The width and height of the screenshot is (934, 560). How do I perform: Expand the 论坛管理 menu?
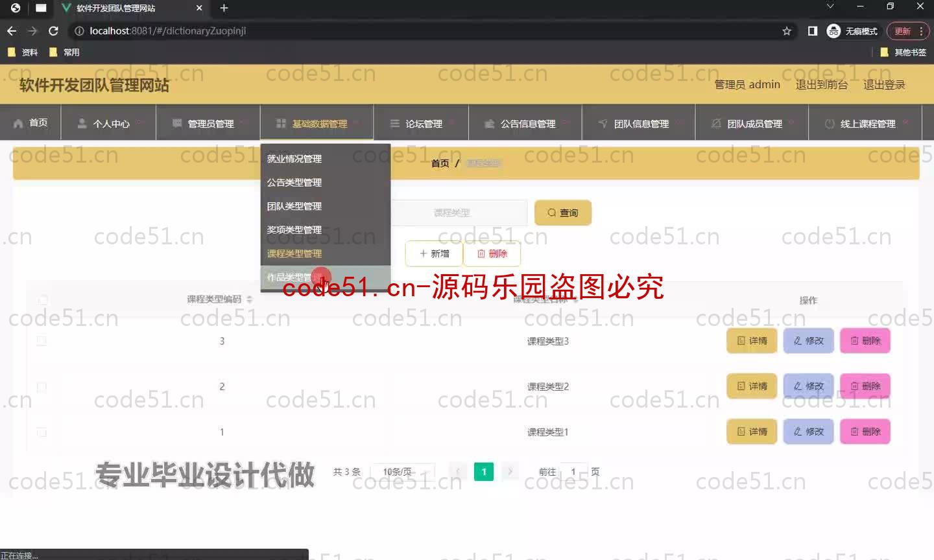click(x=421, y=123)
